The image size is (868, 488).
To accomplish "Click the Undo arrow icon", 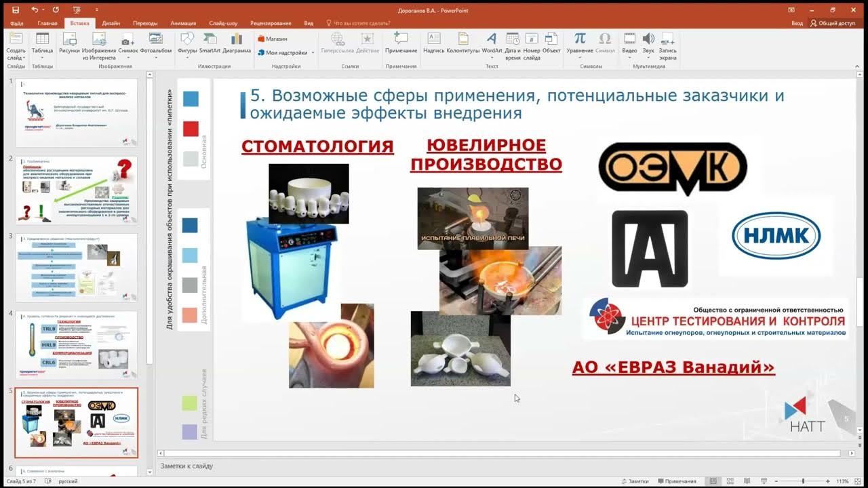I will coord(35,10).
